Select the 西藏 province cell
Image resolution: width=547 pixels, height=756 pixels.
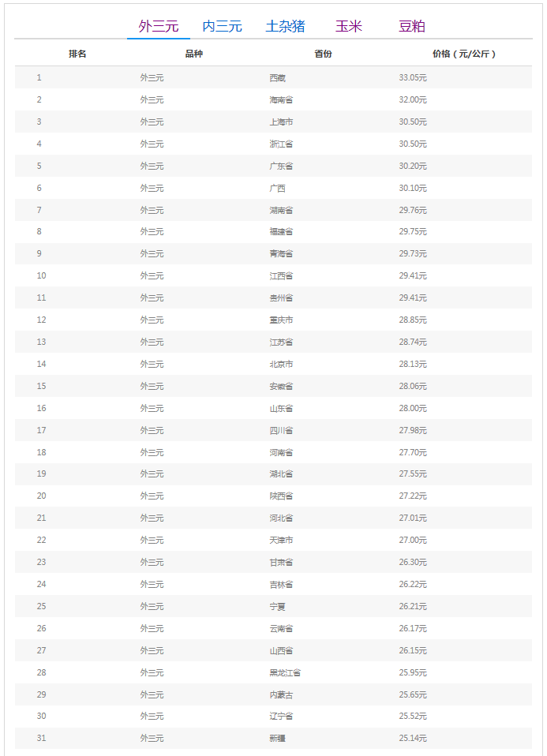[277, 78]
